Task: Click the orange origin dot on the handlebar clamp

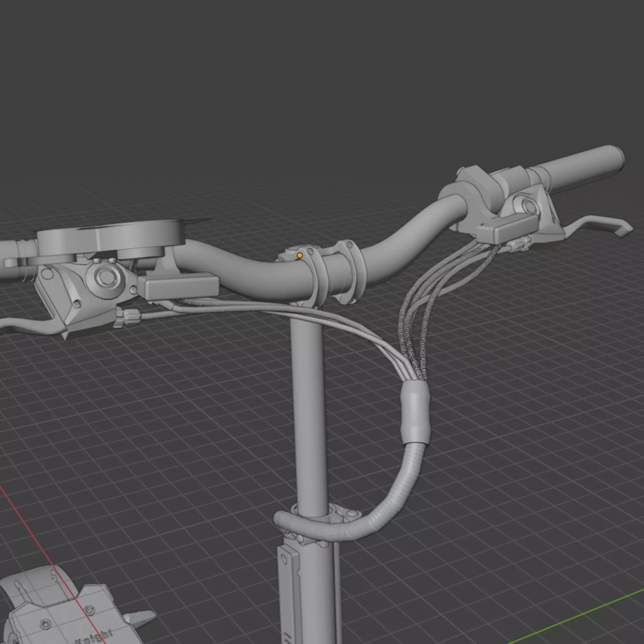Action: coord(299,255)
